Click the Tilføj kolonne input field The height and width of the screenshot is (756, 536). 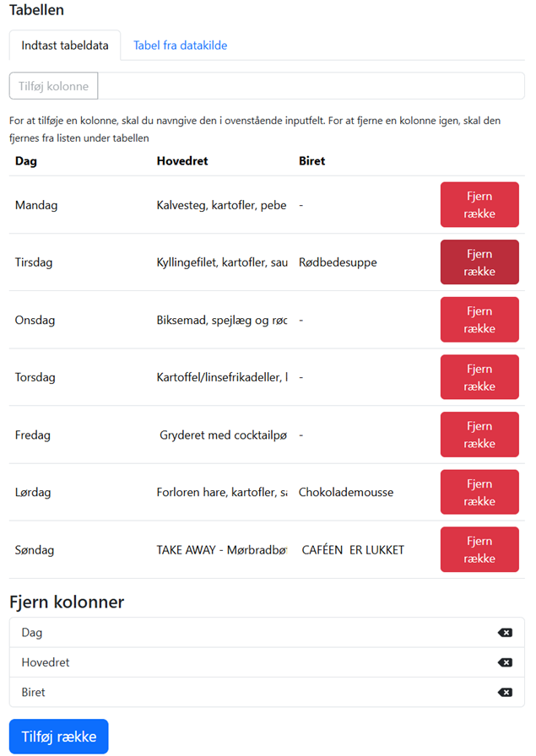click(x=53, y=85)
